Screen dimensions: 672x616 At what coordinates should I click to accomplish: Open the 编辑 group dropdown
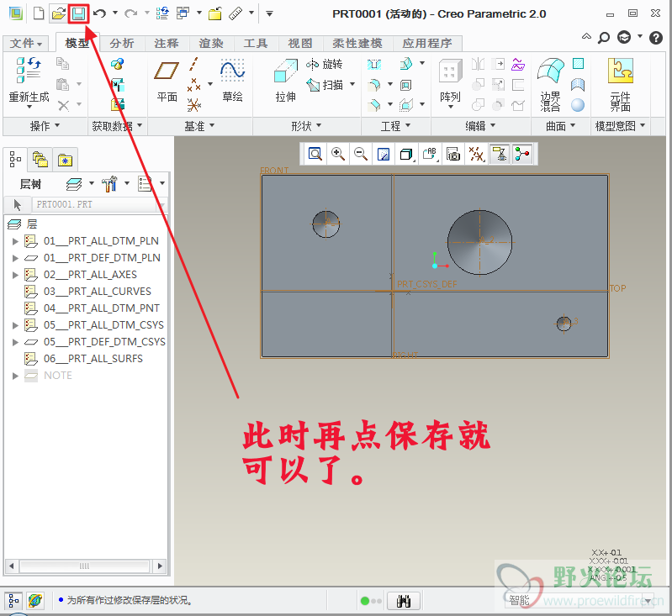480,126
